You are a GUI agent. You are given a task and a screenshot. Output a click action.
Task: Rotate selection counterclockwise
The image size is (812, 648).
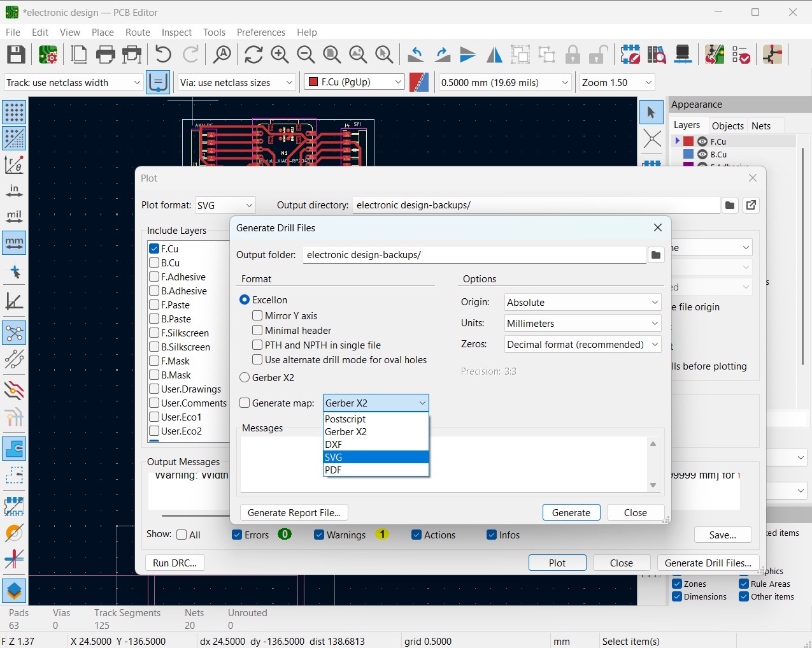pyautogui.click(x=416, y=55)
